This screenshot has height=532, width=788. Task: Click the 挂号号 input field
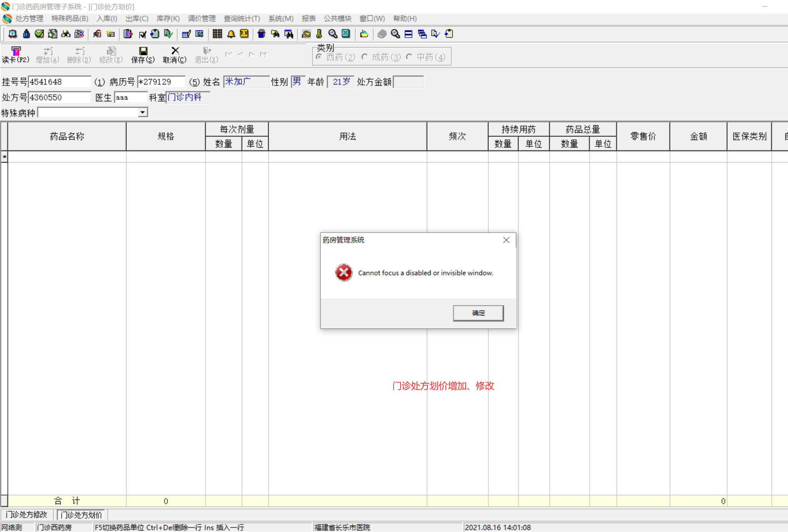[59, 82]
